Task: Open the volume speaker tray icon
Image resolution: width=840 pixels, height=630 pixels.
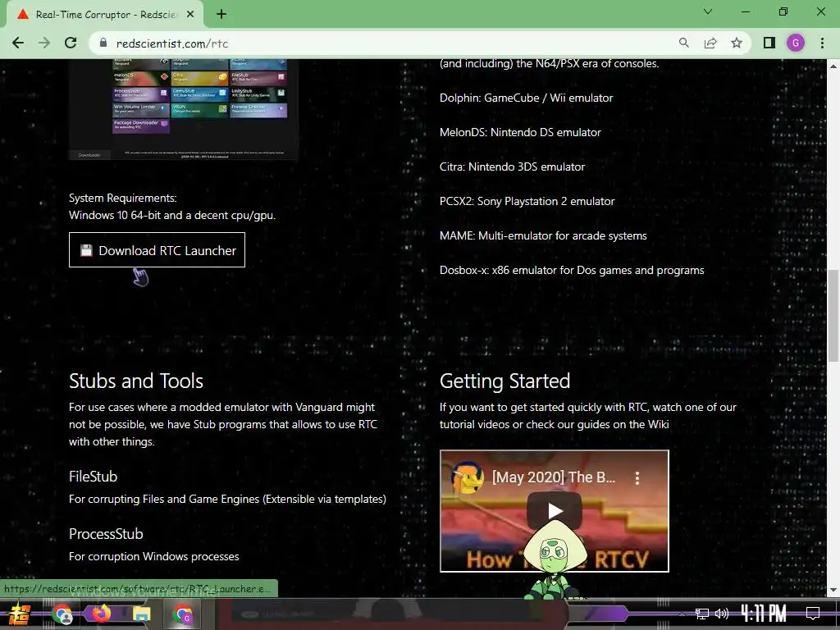Action: click(x=722, y=614)
